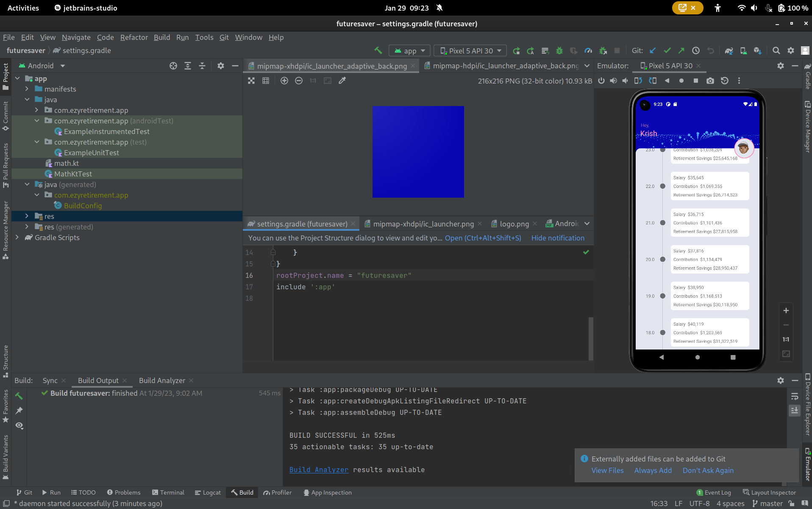Click the Make Project hammer icon
Image resolution: width=812 pixels, height=509 pixels.
(x=378, y=50)
